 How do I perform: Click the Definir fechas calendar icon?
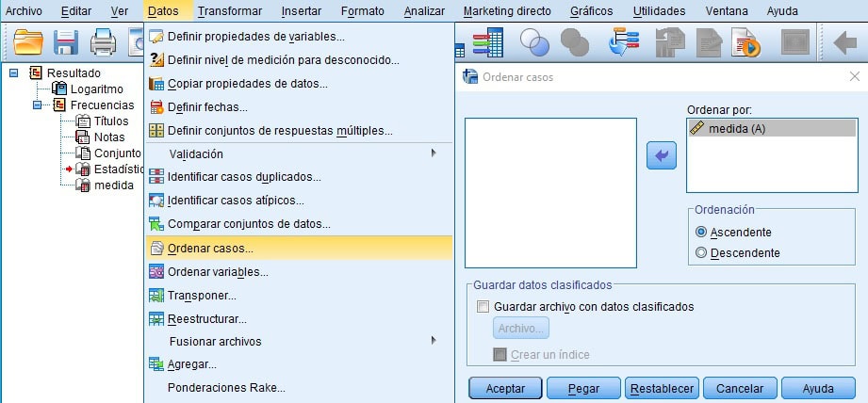(x=156, y=107)
